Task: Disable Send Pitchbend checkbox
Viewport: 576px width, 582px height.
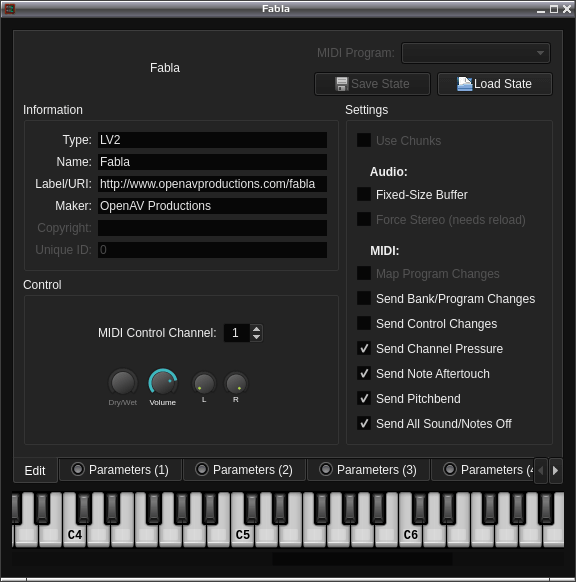Action: click(364, 398)
